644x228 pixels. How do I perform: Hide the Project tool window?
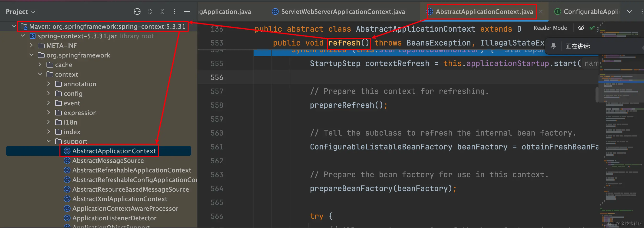tap(187, 11)
